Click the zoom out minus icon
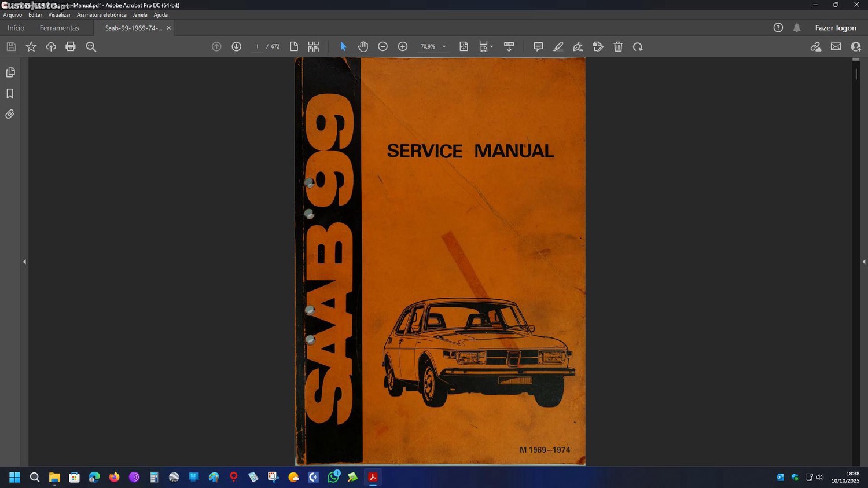This screenshot has width=868, height=488. tap(382, 47)
